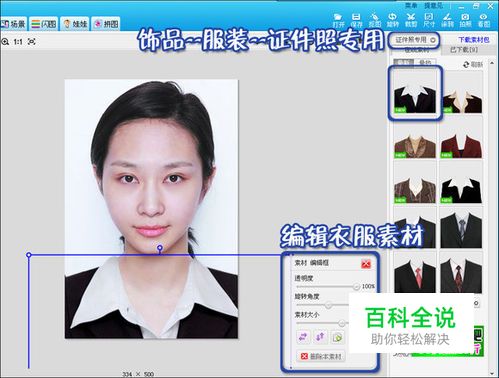Choose the brown patterned jacket thumbnail
499x378 pixels.
click(415, 183)
